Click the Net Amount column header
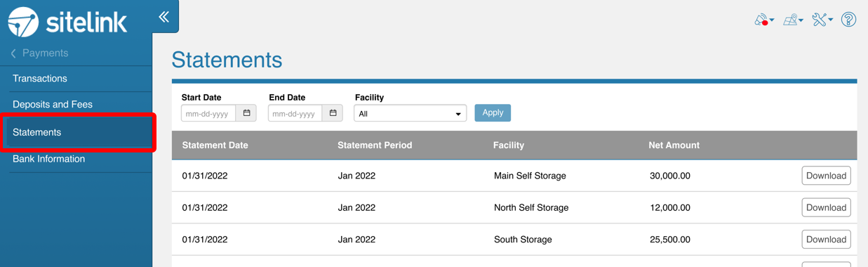 click(674, 145)
